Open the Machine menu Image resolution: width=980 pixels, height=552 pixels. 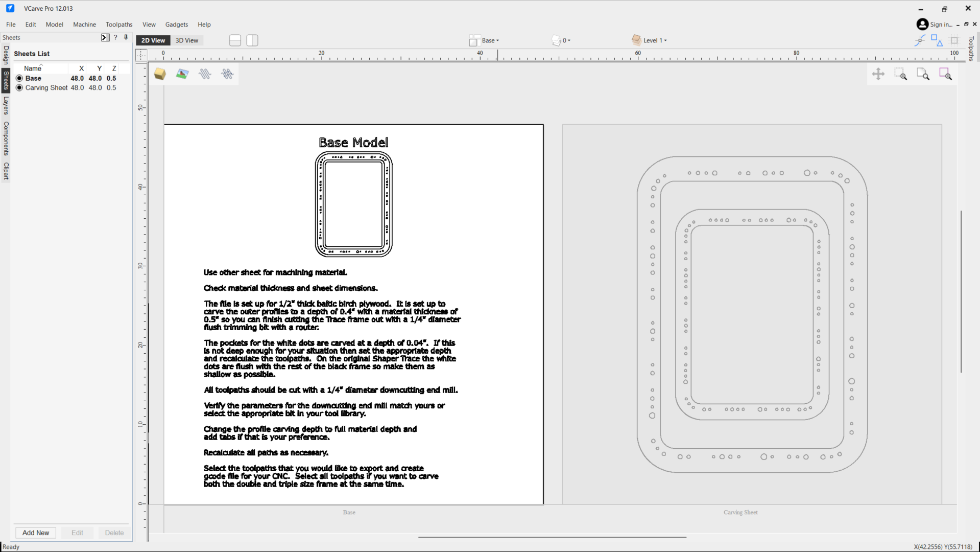click(84, 25)
